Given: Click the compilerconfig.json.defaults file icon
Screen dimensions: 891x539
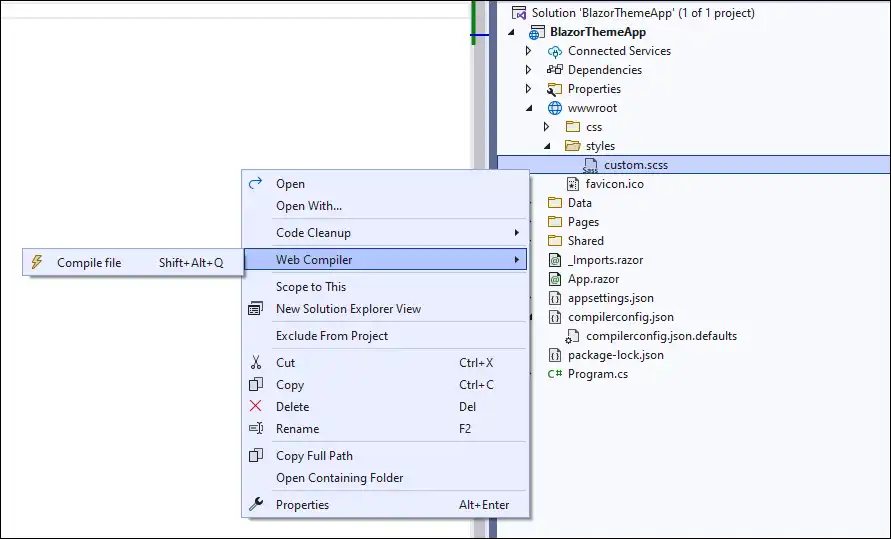Looking at the screenshot, I should click(572, 336).
